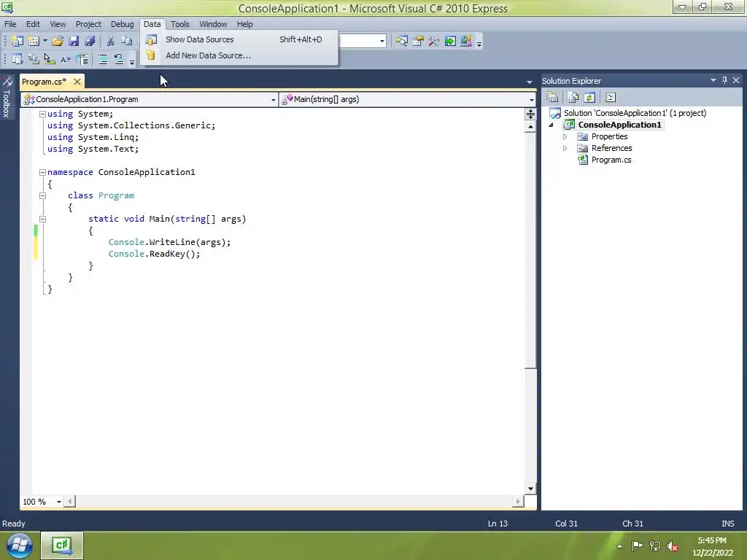Screen dimensions: 747x560
Task: Click the volume speaker tray icon
Action: pos(672,546)
